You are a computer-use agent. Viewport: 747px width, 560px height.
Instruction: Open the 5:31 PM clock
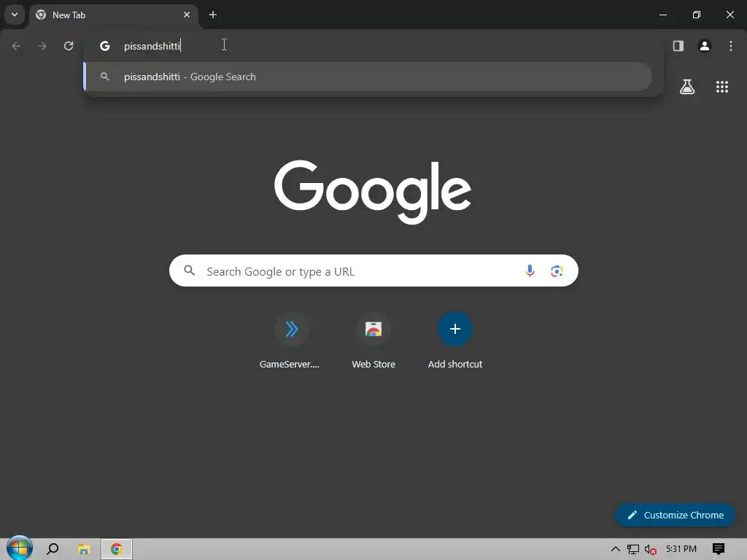pos(681,549)
